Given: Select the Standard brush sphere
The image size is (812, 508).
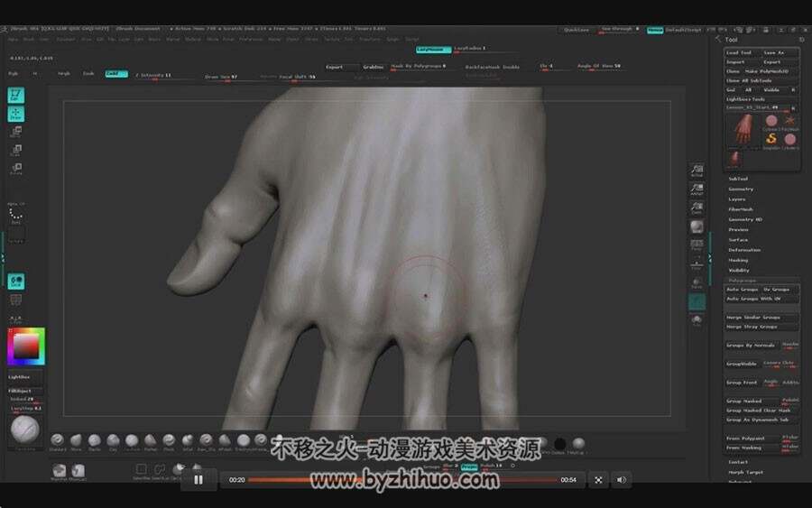Looking at the screenshot, I should click(x=58, y=440).
